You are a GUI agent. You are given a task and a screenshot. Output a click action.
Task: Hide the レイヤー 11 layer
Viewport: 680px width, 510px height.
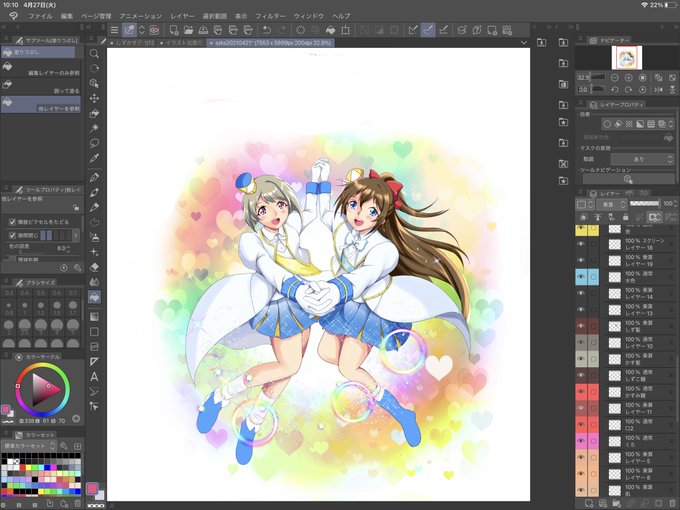point(581,408)
